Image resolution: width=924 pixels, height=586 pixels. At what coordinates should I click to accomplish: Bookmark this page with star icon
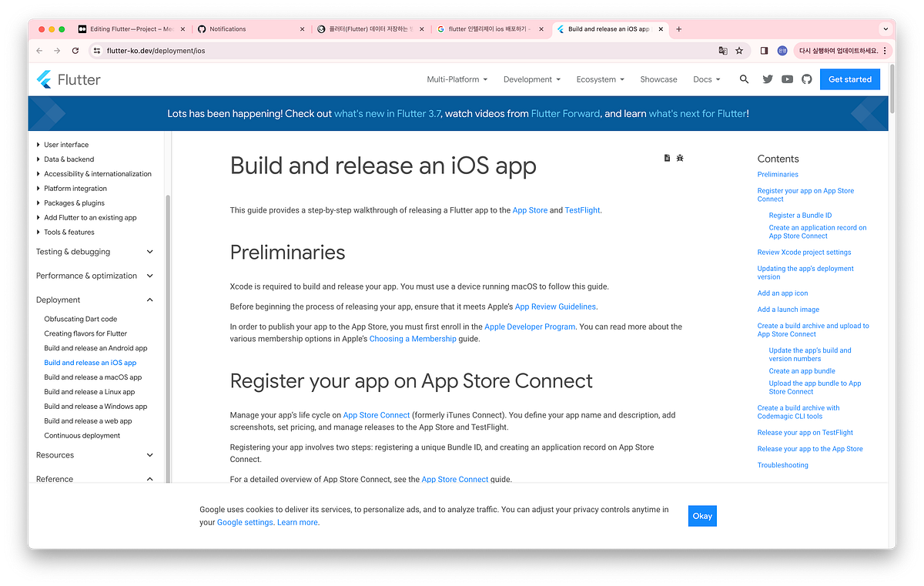[x=739, y=51]
